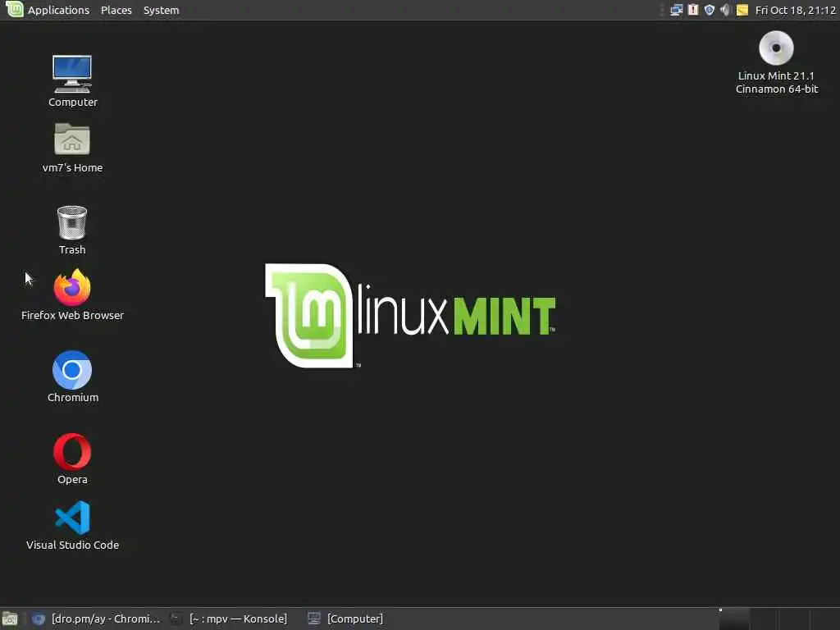Click the volume speaker tray icon
The height and width of the screenshot is (630, 840).
pyautogui.click(x=725, y=10)
